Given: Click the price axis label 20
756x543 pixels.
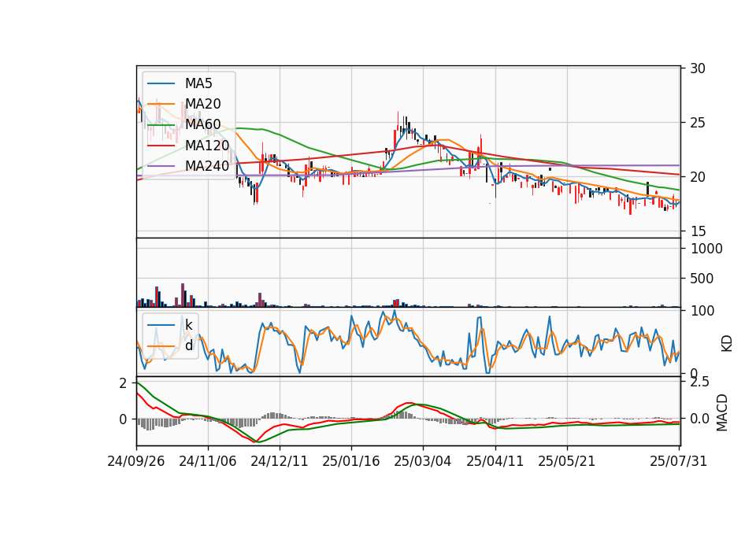Looking at the screenshot, I should coord(698,177).
